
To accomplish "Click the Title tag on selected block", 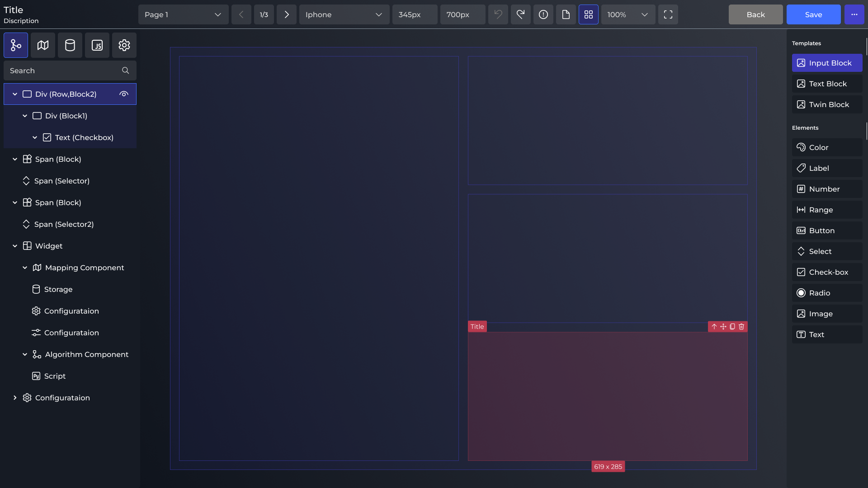I will [477, 327].
